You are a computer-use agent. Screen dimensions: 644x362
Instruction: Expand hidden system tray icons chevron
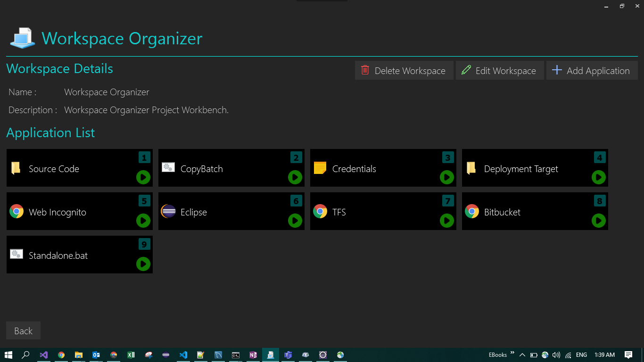point(522,355)
